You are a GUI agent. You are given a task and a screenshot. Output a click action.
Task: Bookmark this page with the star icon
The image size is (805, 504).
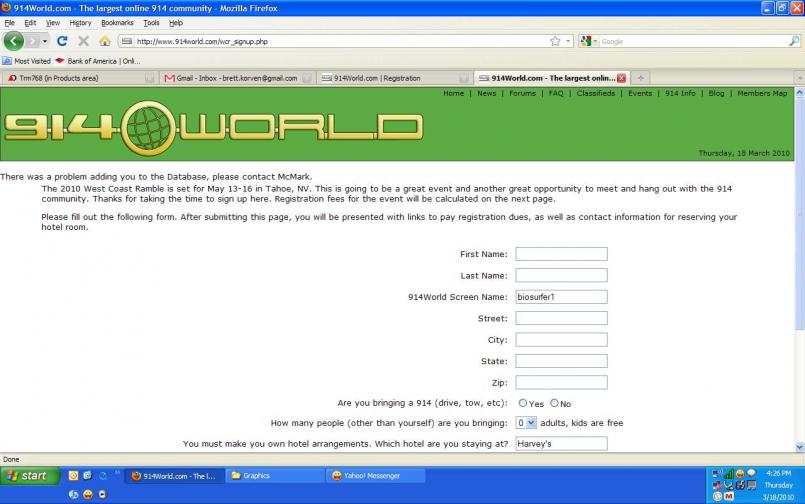[555, 41]
